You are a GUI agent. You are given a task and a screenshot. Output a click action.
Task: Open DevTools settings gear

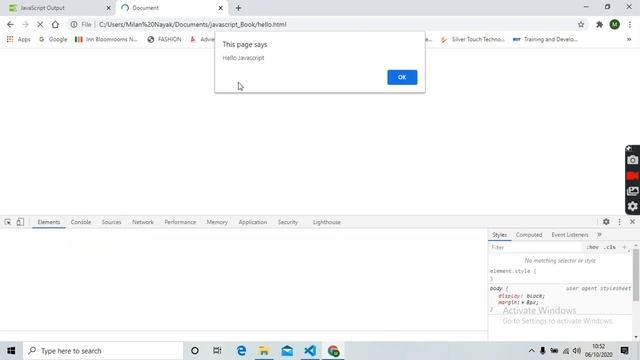[606, 222]
